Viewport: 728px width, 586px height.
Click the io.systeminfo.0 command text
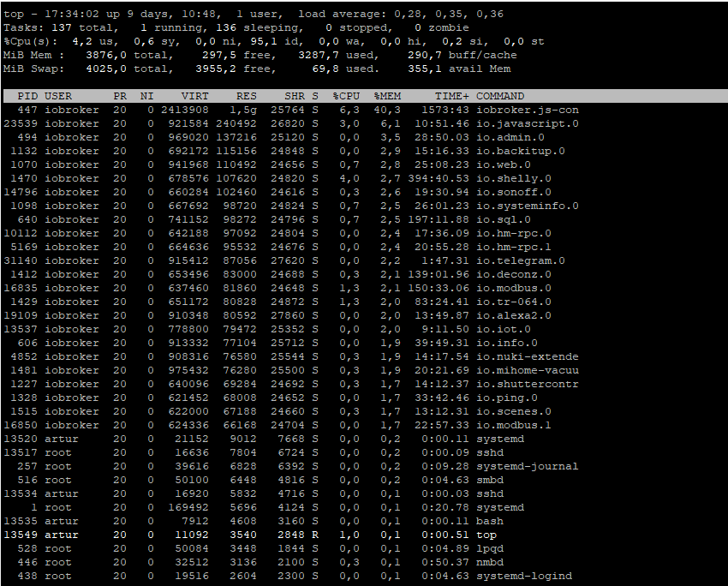coord(528,206)
